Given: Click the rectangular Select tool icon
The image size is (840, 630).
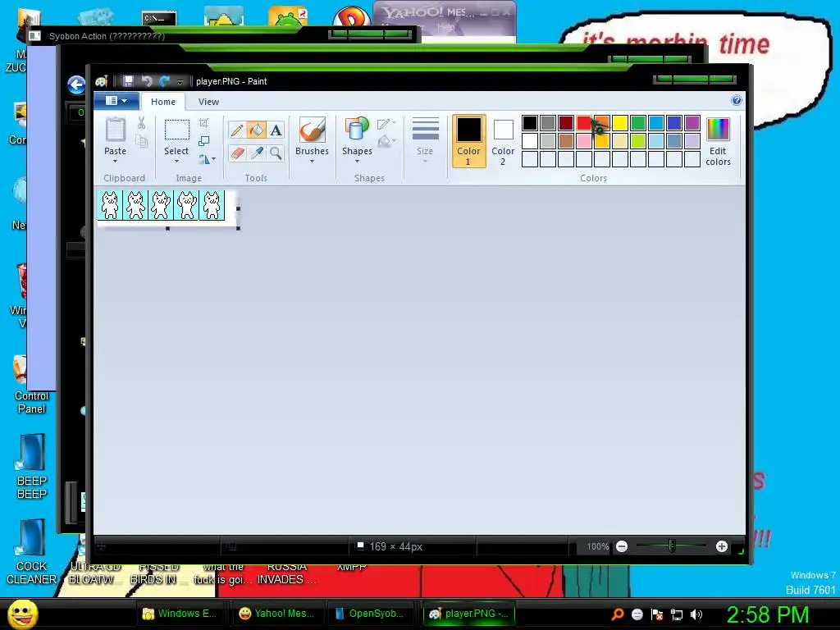Looking at the screenshot, I should coord(176,130).
